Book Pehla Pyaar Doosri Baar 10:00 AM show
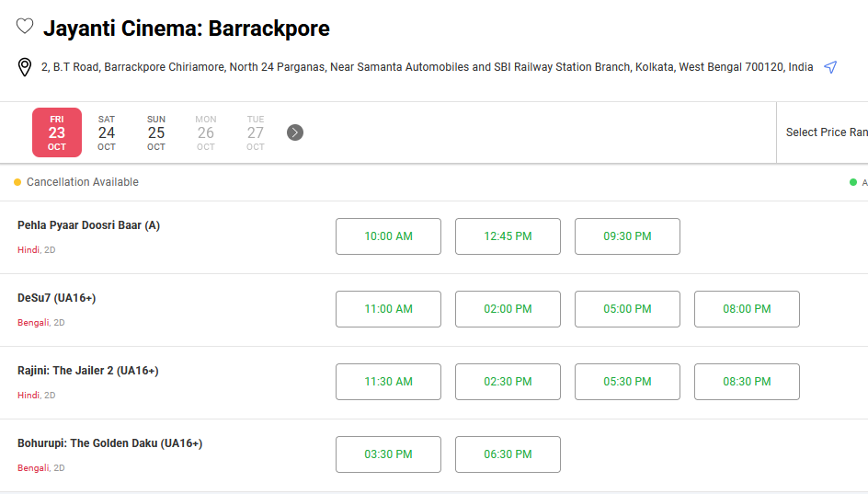 point(388,236)
